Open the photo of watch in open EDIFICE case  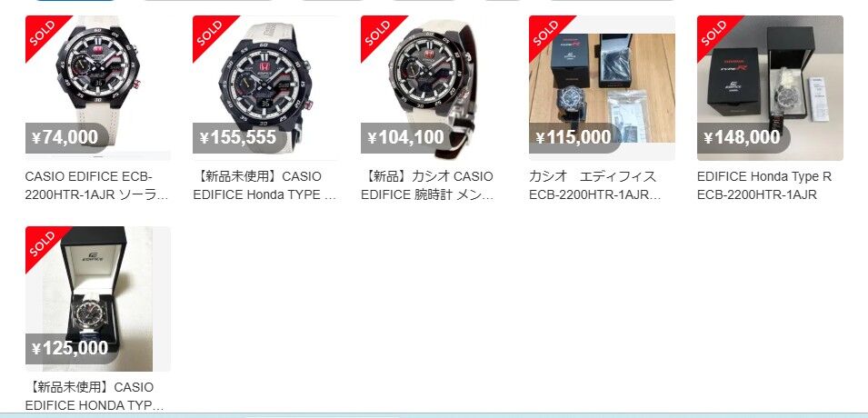click(x=98, y=298)
